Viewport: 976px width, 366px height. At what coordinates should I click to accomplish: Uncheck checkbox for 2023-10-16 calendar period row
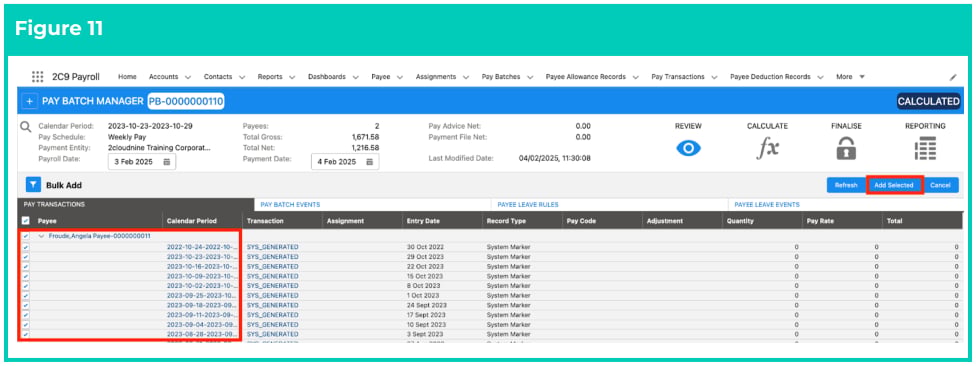point(26,266)
